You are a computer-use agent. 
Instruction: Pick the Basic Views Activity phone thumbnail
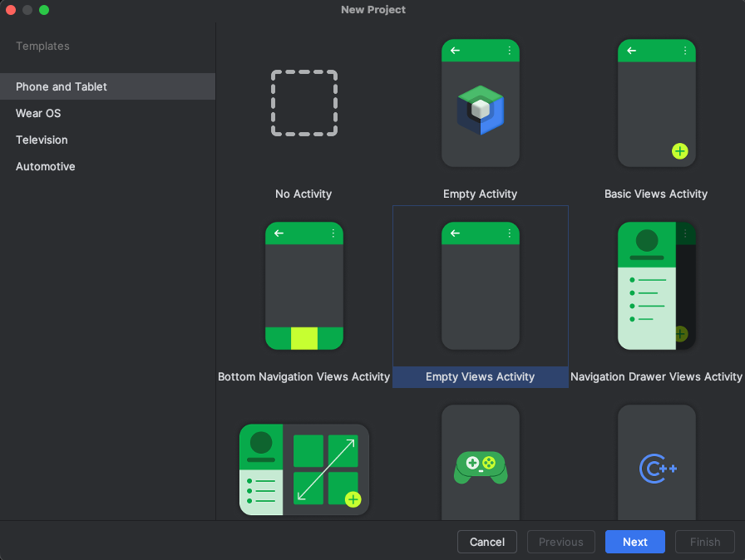[657, 103]
